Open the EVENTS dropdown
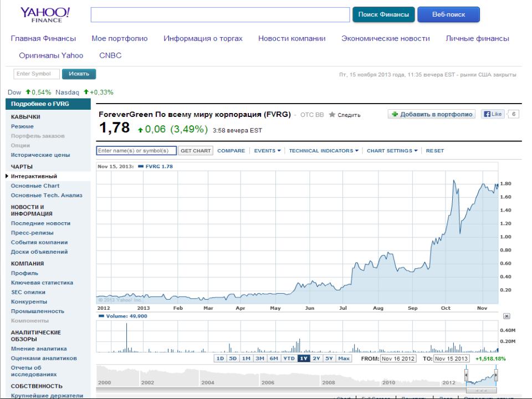532x399 pixels. click(x=267, y=151)
